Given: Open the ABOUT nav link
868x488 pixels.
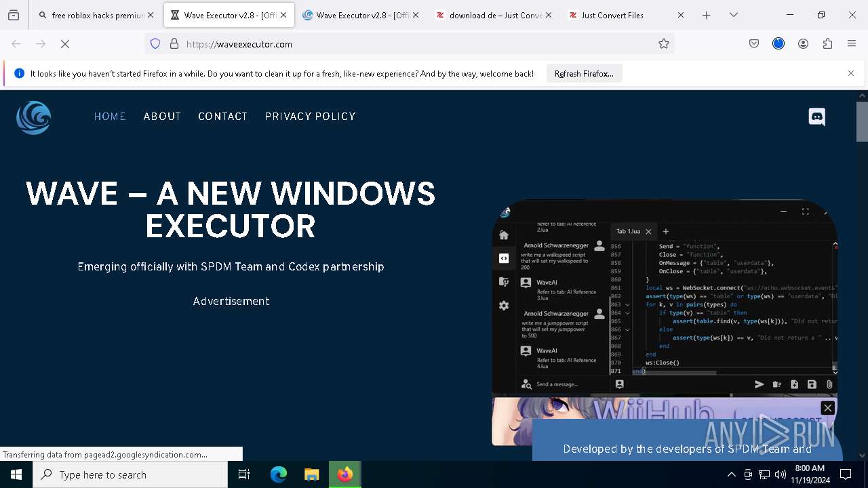Looking at the screenshot, I should coord(162,117).
